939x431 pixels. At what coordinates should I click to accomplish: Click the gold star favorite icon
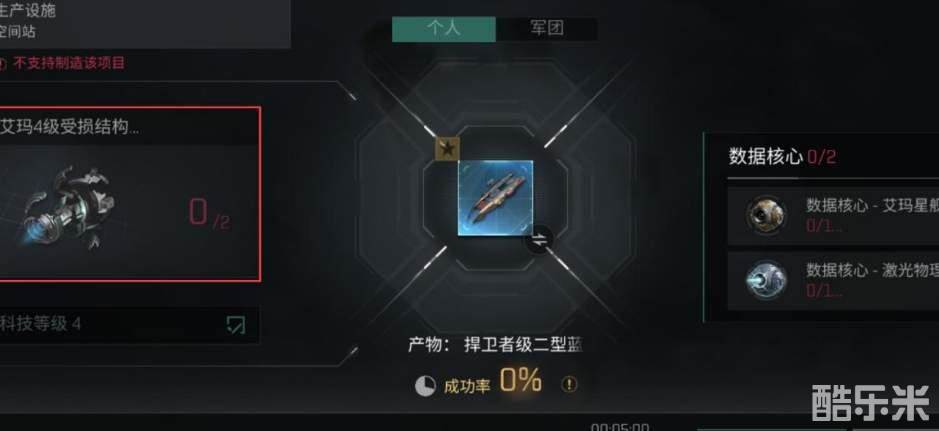(x=447, y=148)
